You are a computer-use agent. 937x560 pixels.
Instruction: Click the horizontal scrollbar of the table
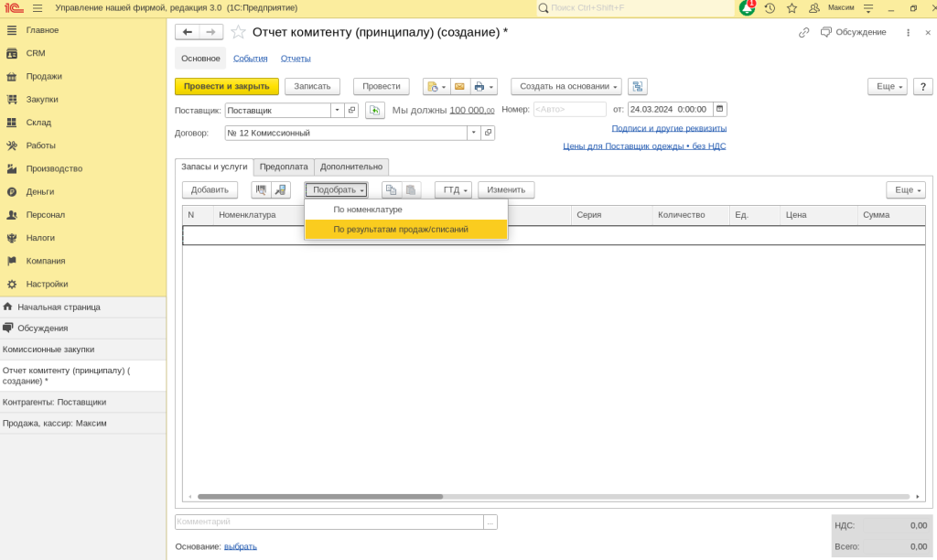(x=320, y=497)
